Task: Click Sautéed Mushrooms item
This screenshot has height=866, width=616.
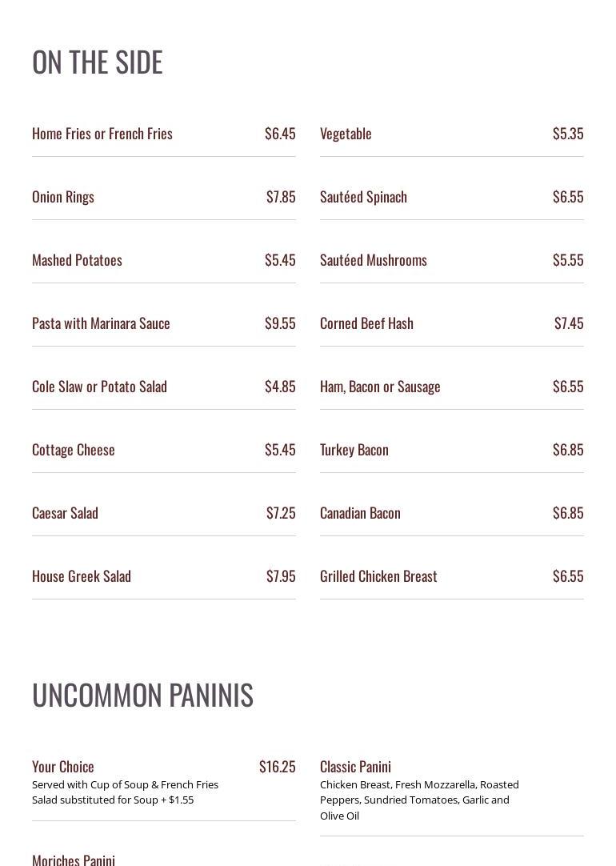Action: click(374, 260)
